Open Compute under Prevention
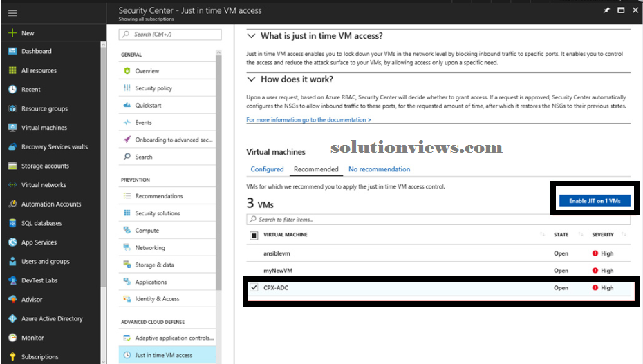The width and height of the screenshot is (643, 364). [x=167, y=231]
